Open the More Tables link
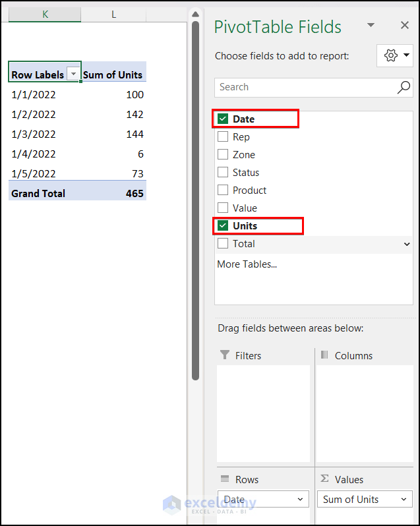The height and width of the screenshot is (526, 420). pos(247,264)
